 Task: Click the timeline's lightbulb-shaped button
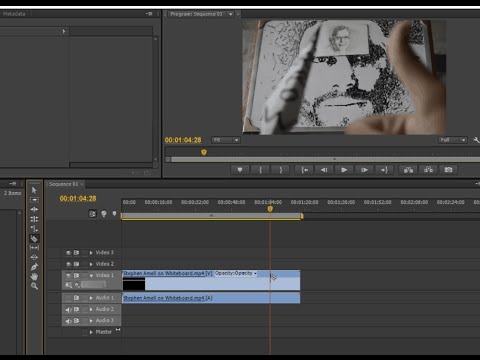click(104, 214)
